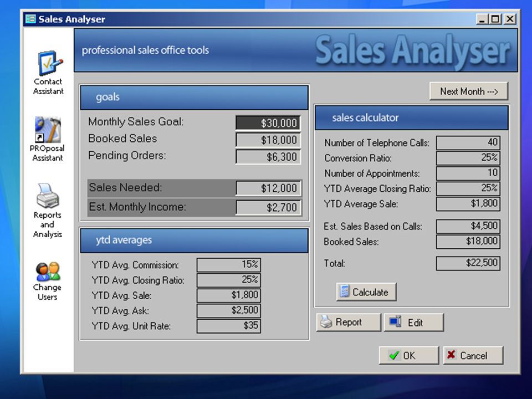Click the YTD Avg. Ask field
Image resolution: width=532 pixels, height=399 pixels.
point(229,310)
